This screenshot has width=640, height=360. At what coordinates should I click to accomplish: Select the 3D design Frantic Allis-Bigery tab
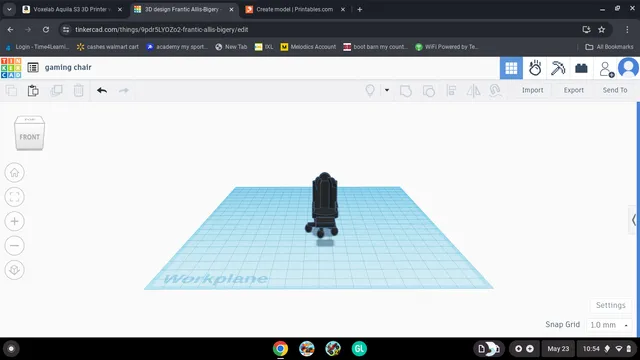tap(184, 9)
